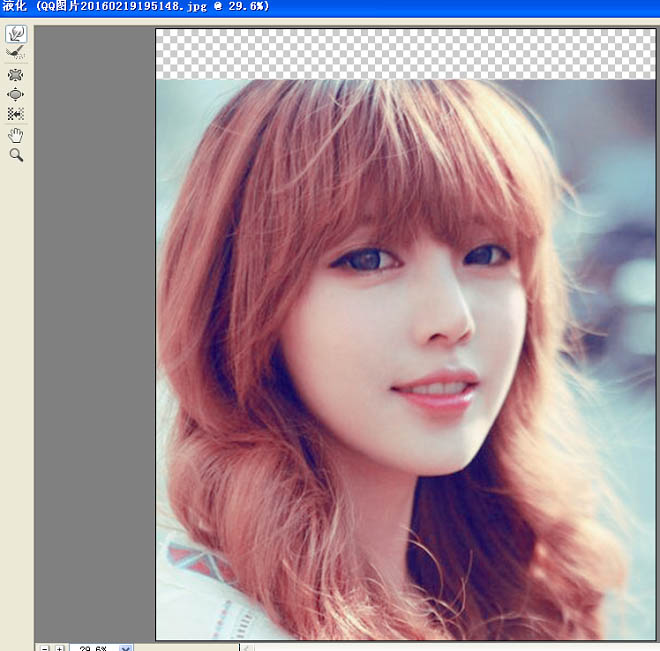The height and width of the screenshot is (651, 660).
Task: Activate the Bloat tool
Action: (x=16, y=94)
